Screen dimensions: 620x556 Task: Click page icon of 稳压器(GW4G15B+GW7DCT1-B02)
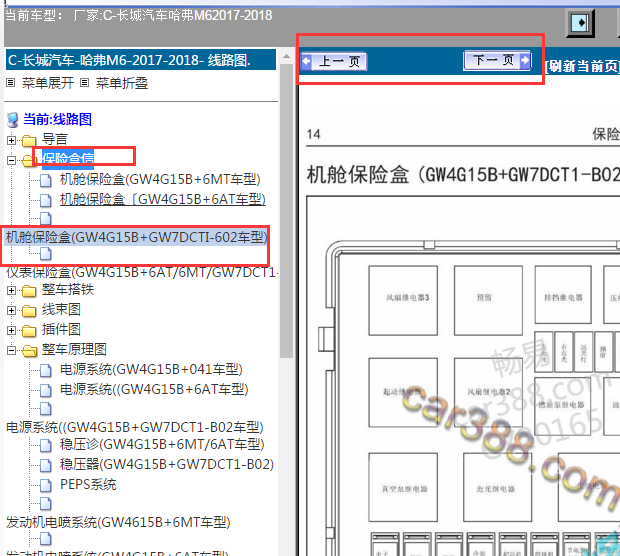pos(46,465)
